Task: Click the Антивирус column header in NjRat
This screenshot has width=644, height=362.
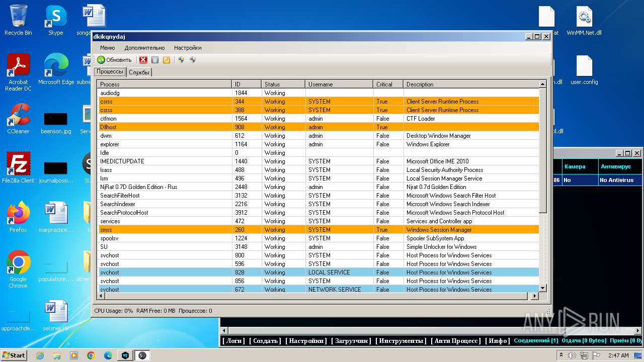Action: [x=619, y=166]
